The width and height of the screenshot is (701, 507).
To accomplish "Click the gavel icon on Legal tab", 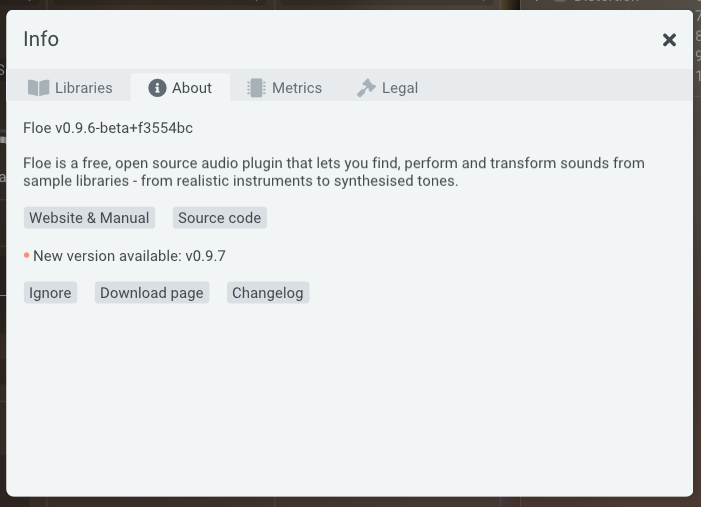I will (x=366, y=88).
